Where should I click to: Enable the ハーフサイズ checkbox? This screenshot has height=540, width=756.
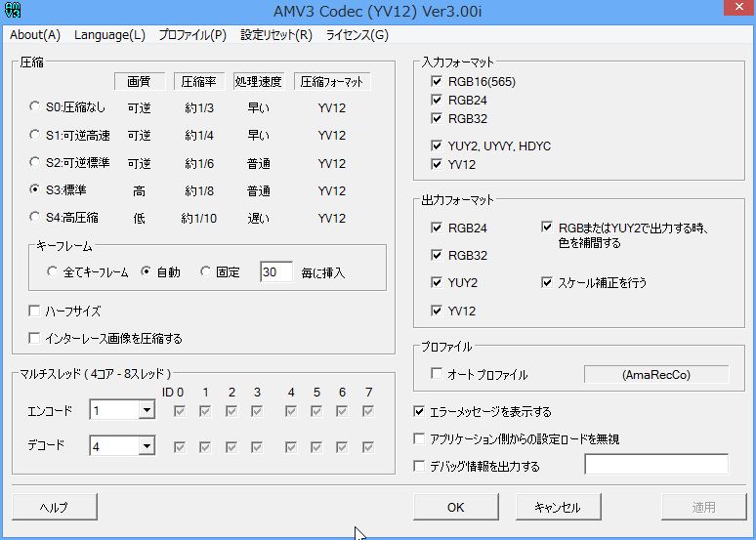pos(35,312)
